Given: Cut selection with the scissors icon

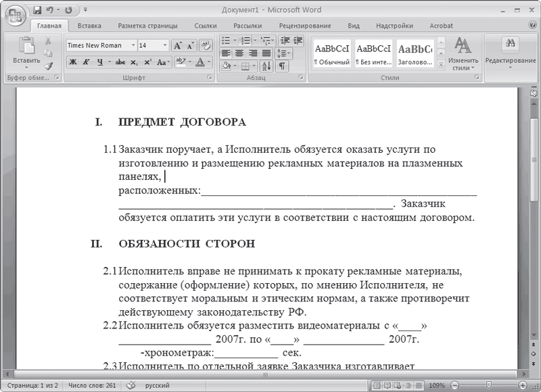Looking at the screenshot, I should pos(48,41).
